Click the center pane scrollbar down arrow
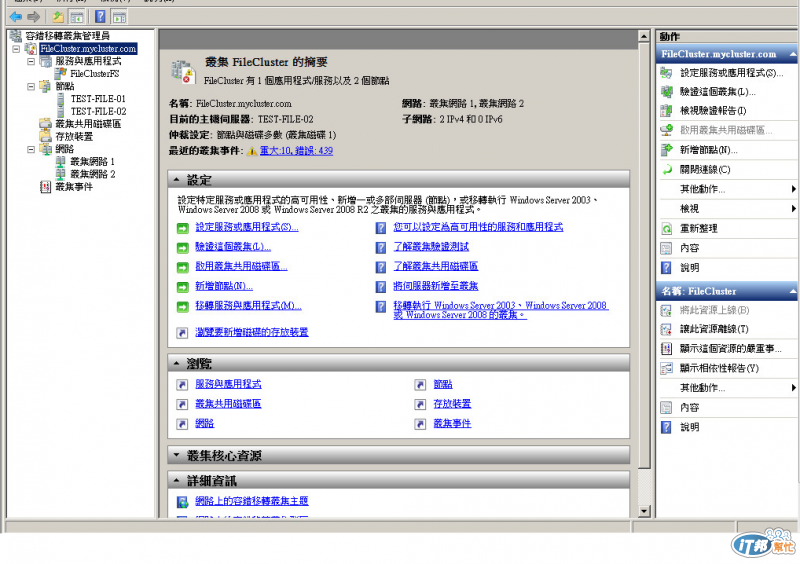This screenshot has width=800, height=564. [x=644, y=510]
